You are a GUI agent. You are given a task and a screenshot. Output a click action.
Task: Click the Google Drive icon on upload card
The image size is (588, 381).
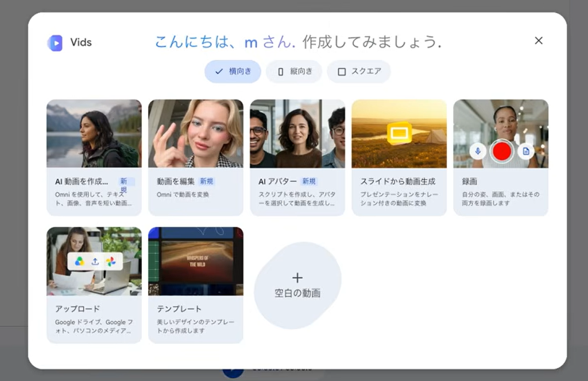point(79,262)
